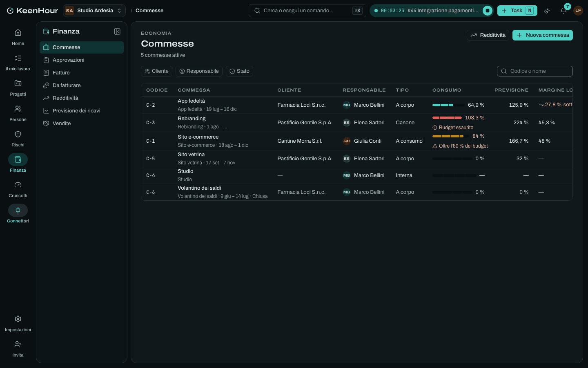Open Da fatturare in the Finanza menu

coord(82,85)
